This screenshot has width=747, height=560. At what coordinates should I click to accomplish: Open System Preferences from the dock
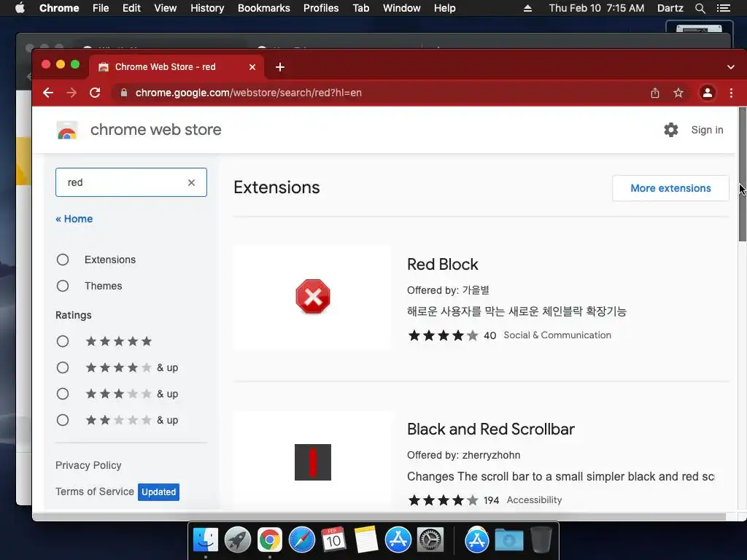pos(430,540)
